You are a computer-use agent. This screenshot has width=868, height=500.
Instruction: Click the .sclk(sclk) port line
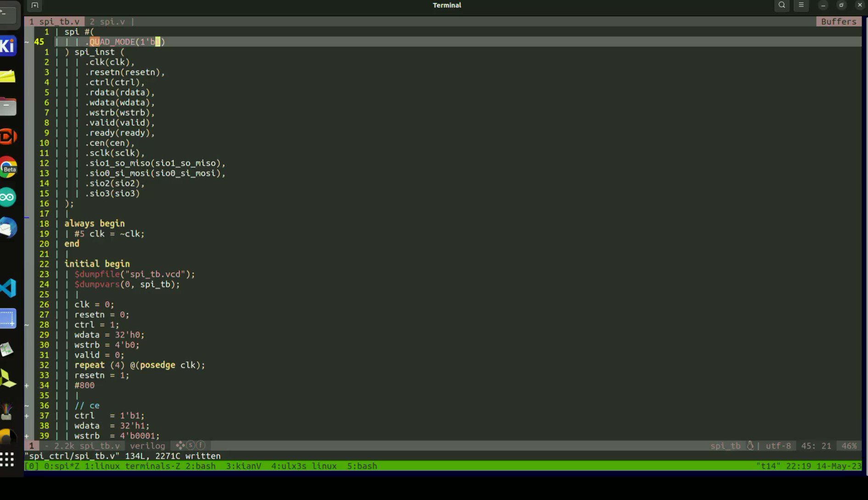(115, 153)
